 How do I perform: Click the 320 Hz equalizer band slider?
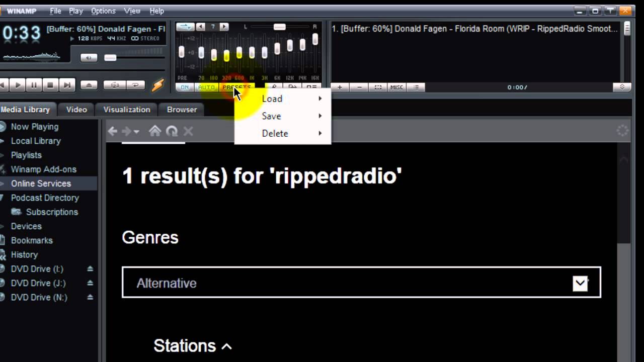point(226,55)
